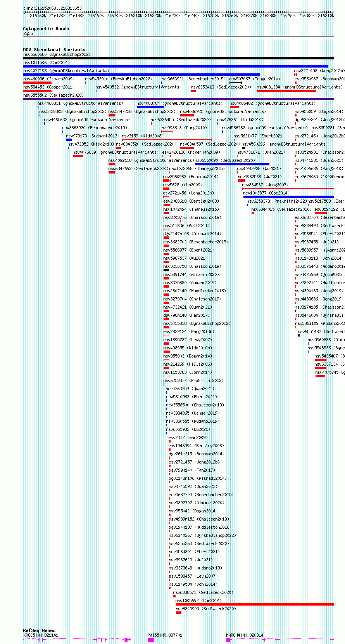345x644 pixels.
Task: Select nsv498955 (Kidd2010b) label
Action: (x=188, y=348)
